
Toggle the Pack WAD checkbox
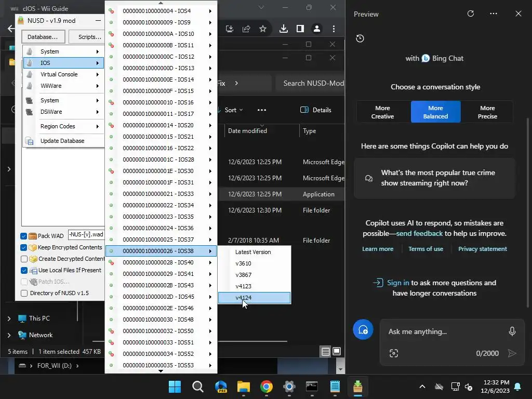(x=23, y=236)
